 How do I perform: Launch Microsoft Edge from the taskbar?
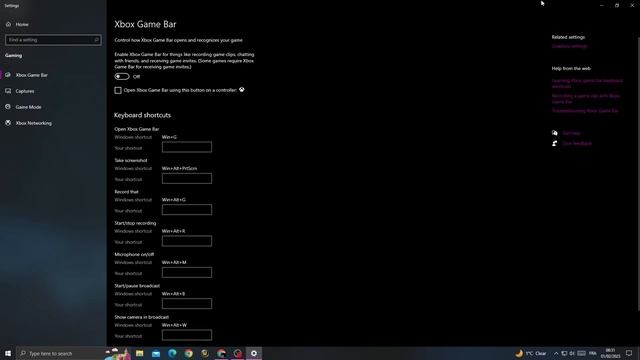[x=172, y=353]
